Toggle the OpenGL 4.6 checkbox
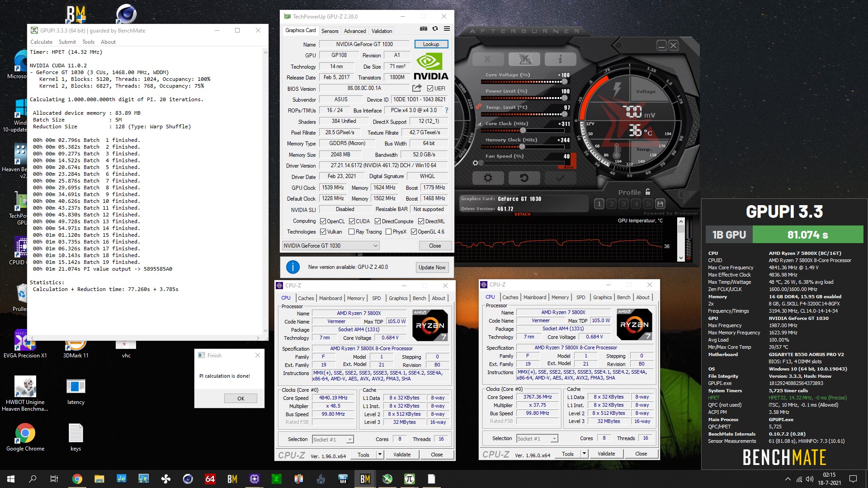Viewport: 868px width, 488px height. (414, 232)
